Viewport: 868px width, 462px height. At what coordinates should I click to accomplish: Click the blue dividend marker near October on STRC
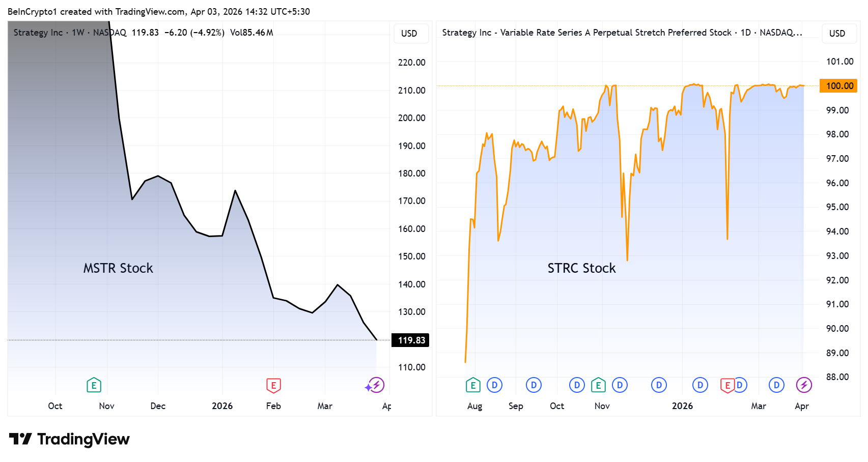(x=577, y=385)
